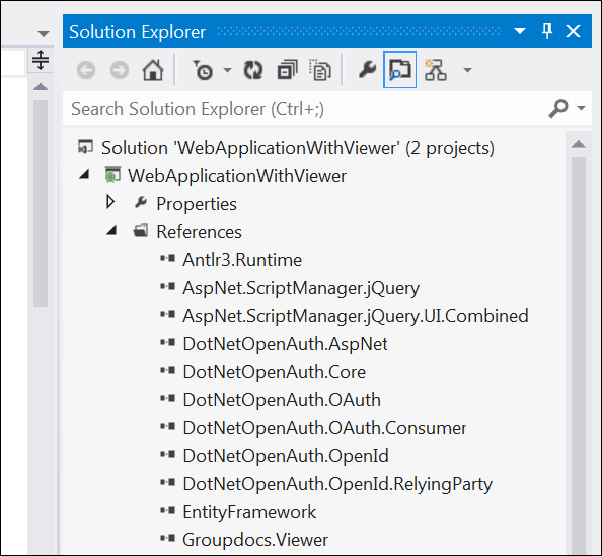Image resolution: width=602 pixels, height=556 pixels.
Task: Toggle the Preview Selected Items button
Action: point(400,70)
